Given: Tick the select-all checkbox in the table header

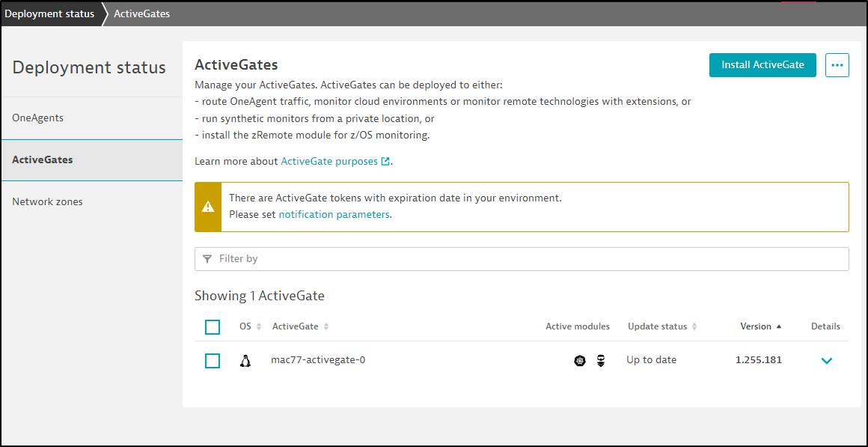Looking at the screenshot, I should [213, 326].
